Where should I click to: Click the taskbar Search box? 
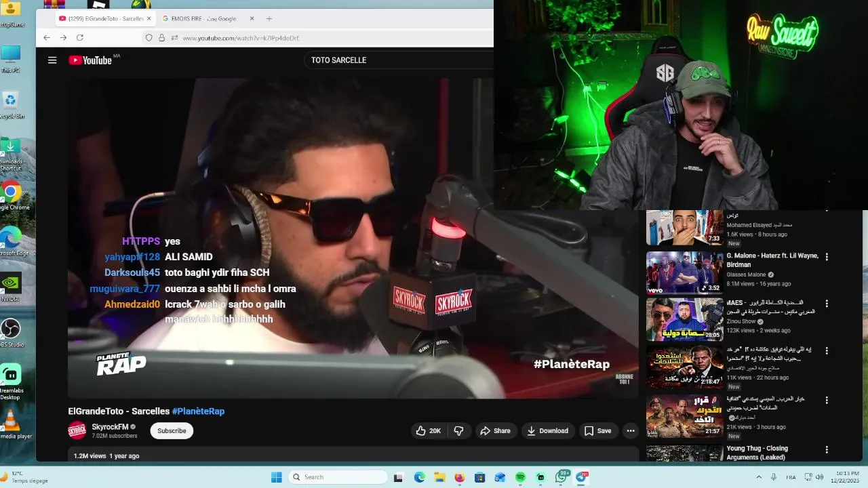(338, 477)
